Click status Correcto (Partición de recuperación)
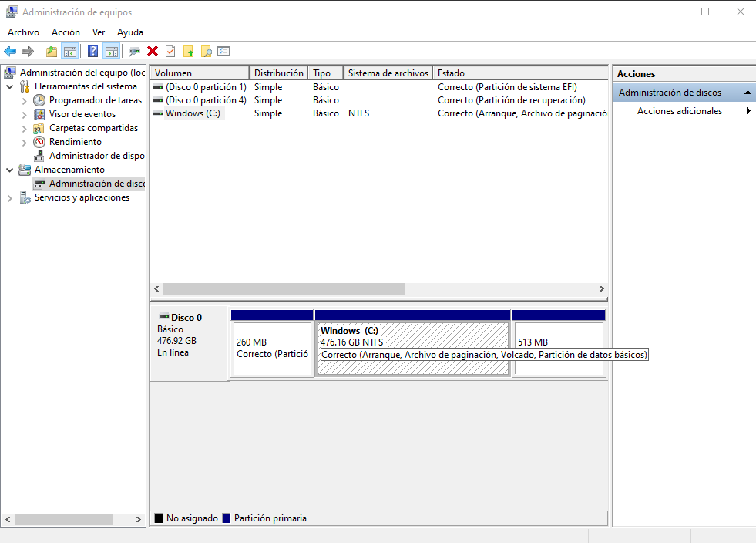This screenshot has height=543, width=756. pyautogui.click(x=512, y=100)
